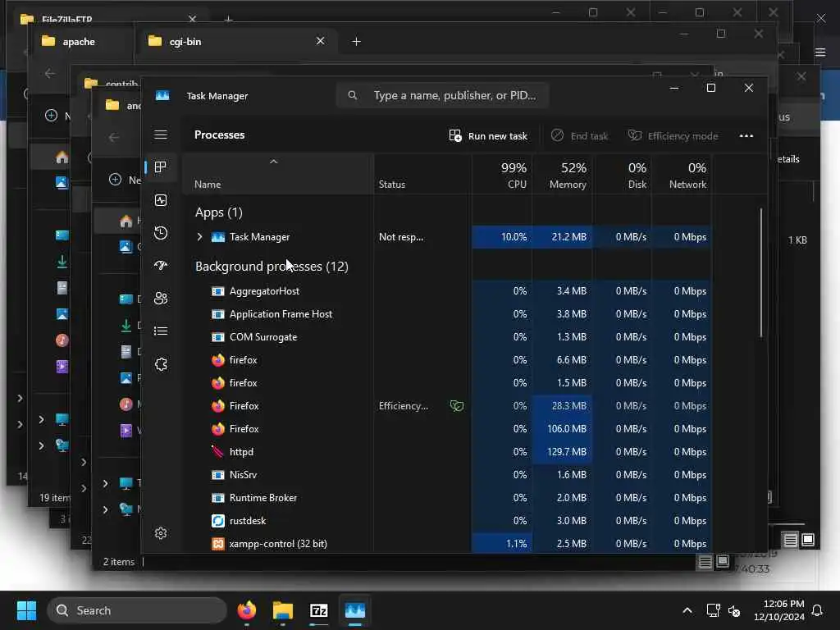This screenshot has height=630, width=840.
Task: Close the cgi-bin Explorer tab
Action: point(321,41)
